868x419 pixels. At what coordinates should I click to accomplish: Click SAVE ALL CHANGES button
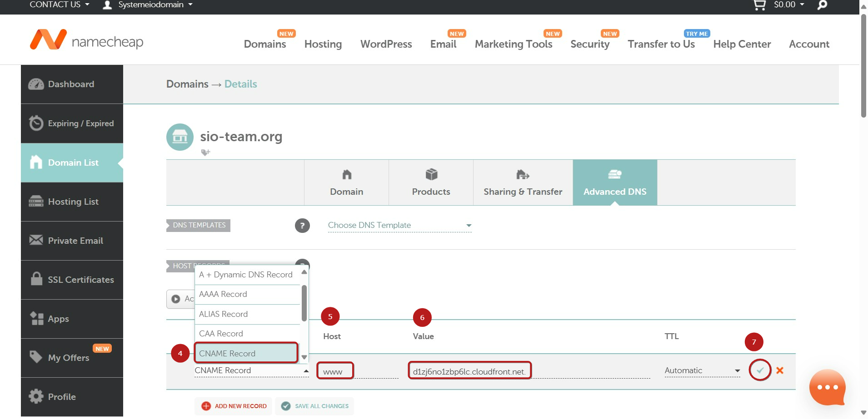tap(314, 406)
